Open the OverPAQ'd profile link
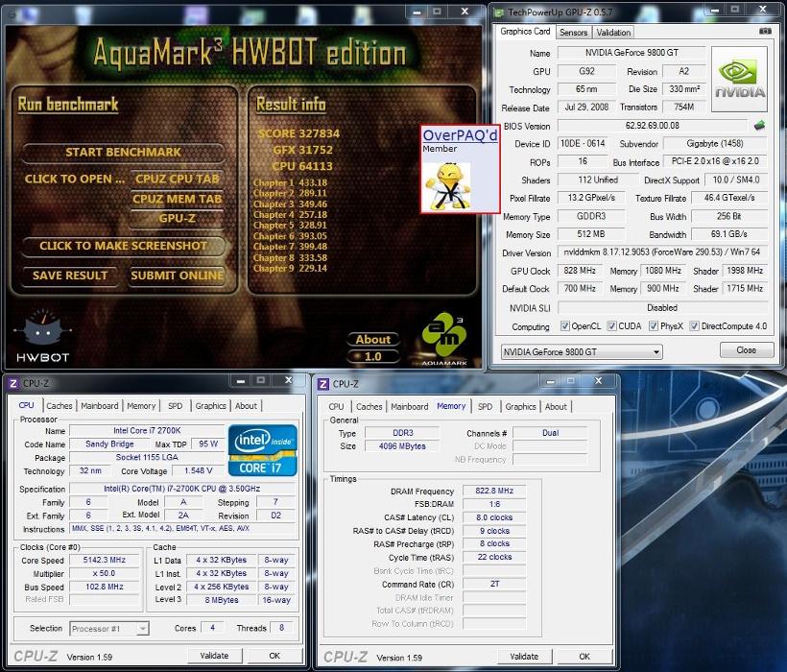Viewport: 787px width, 672px height. coord(460,135)
